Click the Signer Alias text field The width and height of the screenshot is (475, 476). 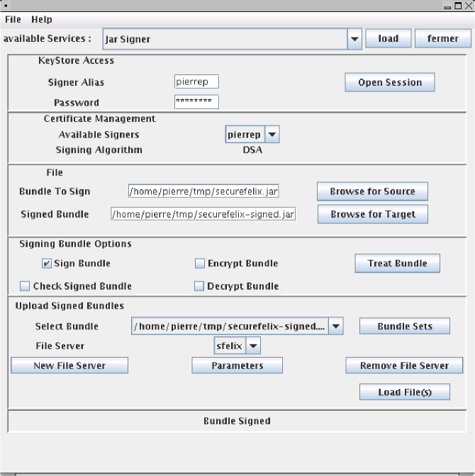click(x=196, y=82)
